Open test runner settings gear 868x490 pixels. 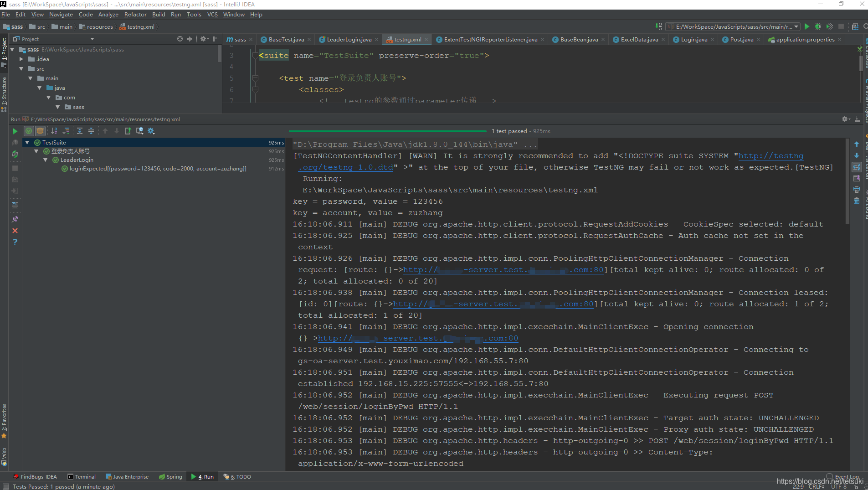151,131
